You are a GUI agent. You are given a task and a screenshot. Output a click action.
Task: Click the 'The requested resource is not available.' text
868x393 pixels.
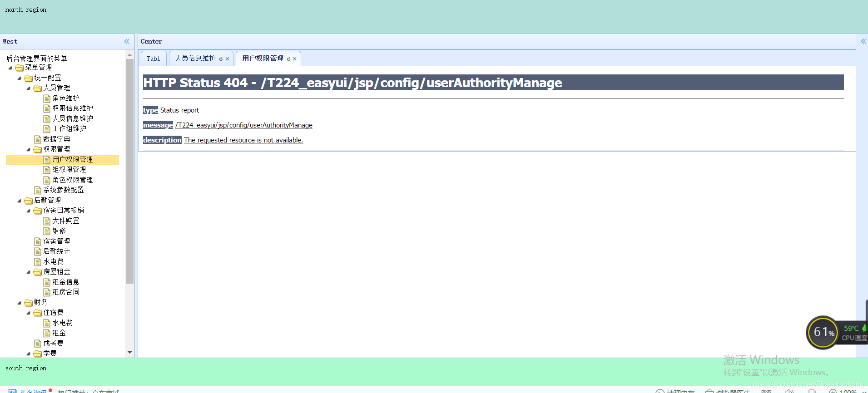tap(243, 140)
